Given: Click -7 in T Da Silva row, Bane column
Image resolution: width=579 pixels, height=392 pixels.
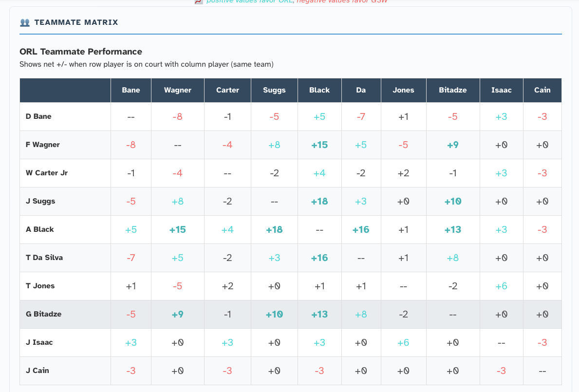Looking at the screenshot, I should (x=131, y=258).
